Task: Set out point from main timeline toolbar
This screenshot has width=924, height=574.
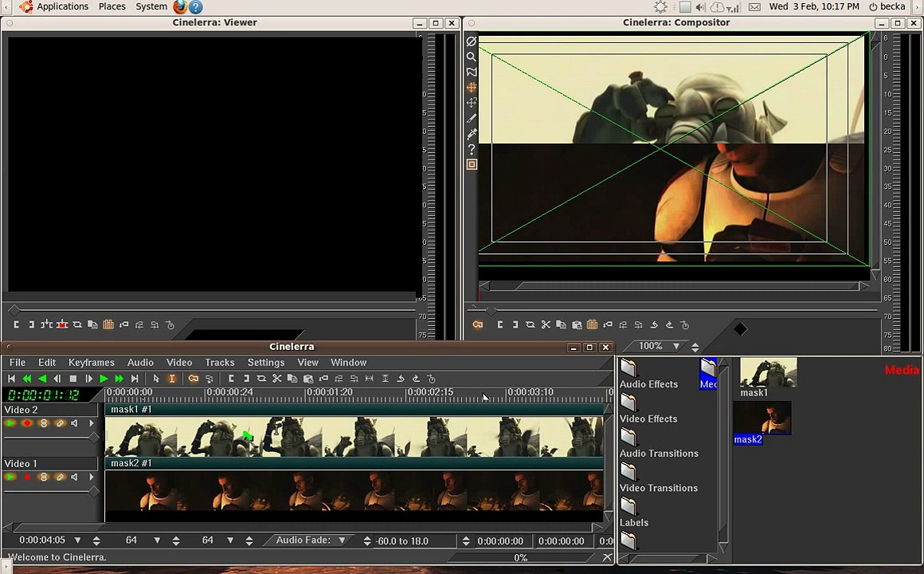Action: pyautogui.click(x=246, y=379)
